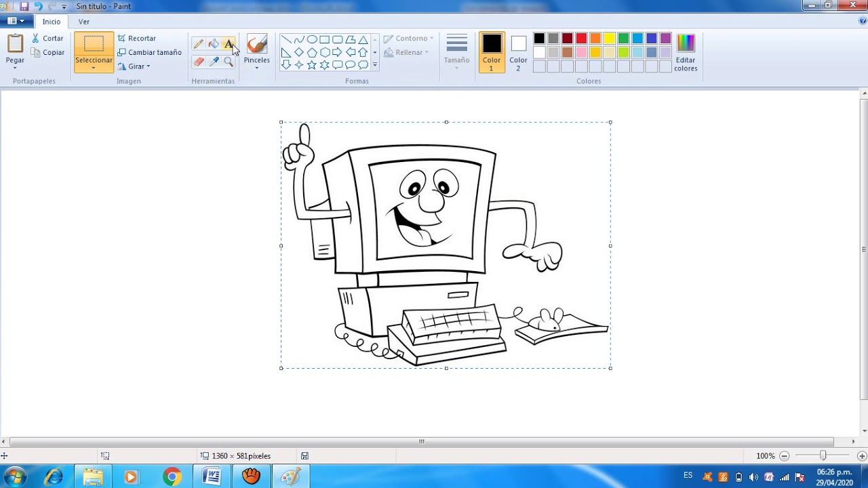Click the Cambiar tamaño button
Screen dimensions: 868x488
149,52
